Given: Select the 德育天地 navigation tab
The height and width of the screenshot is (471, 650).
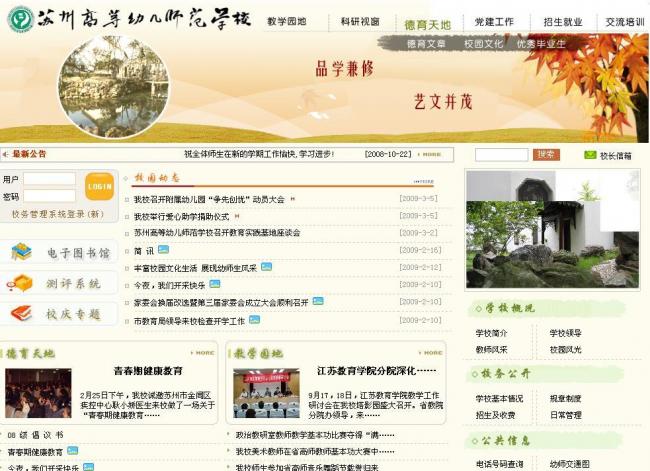Looking at the screenshot, I should [x=428, y=24].
